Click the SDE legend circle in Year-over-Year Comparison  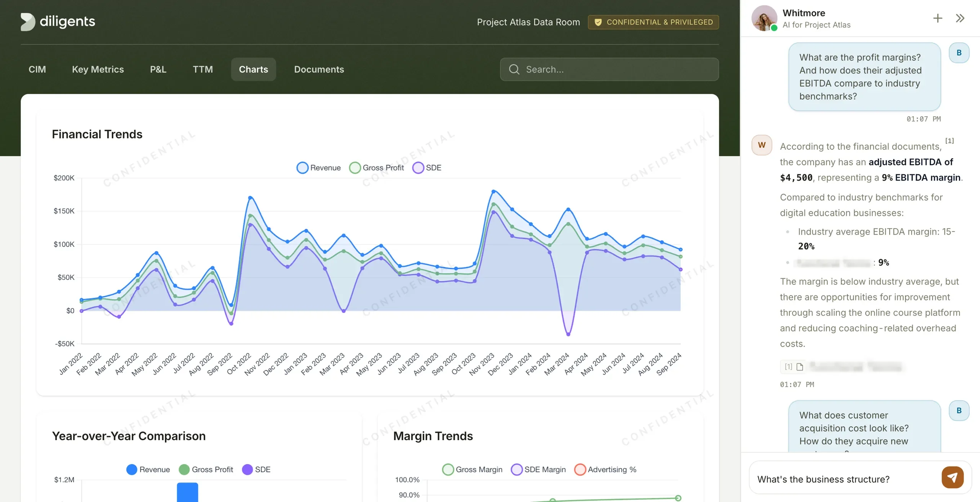click(248, 469)
